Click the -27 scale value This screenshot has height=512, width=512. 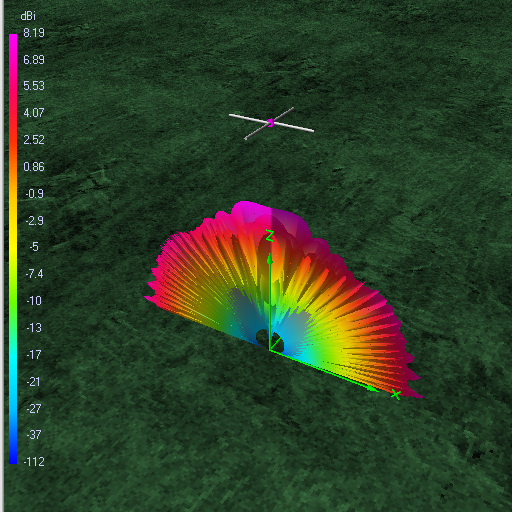click(34, 408)
